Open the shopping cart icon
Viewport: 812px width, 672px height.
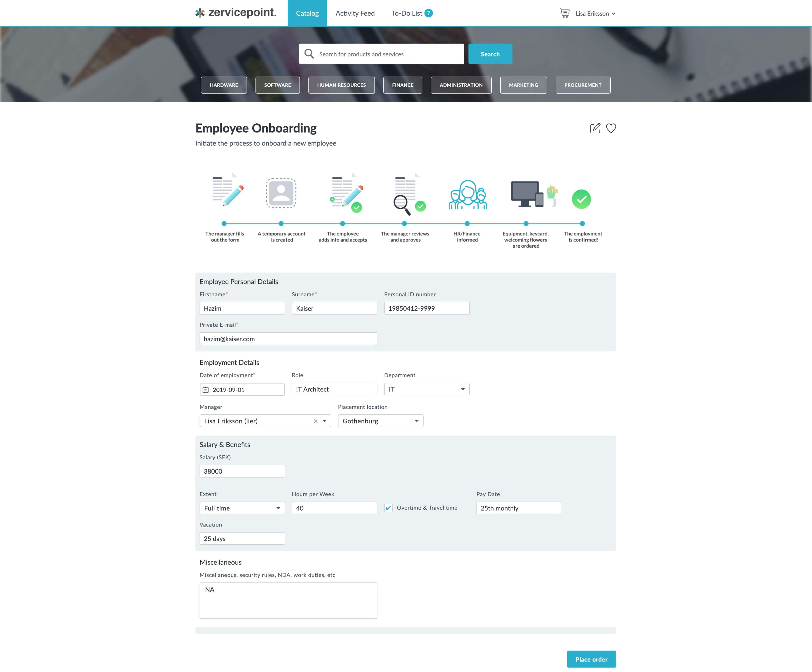564,13
